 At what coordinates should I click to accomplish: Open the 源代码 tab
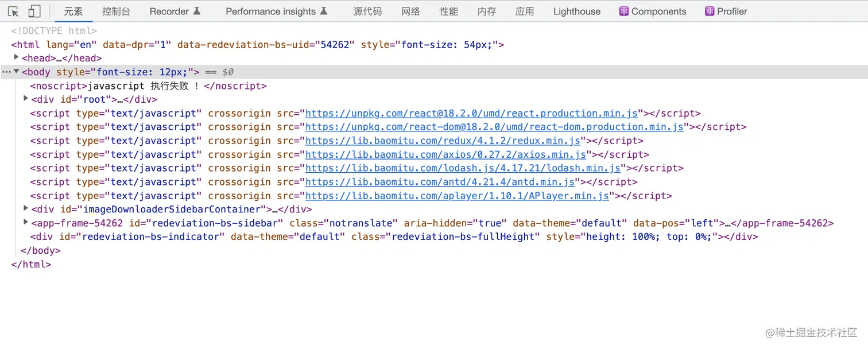point(367,11)
